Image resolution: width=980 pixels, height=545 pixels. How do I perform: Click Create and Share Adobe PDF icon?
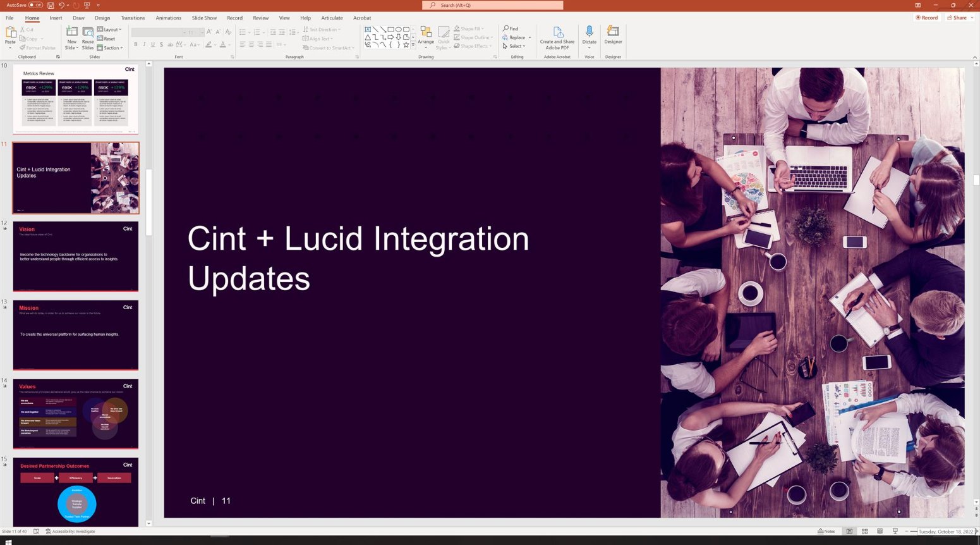(x=557, y=37)
